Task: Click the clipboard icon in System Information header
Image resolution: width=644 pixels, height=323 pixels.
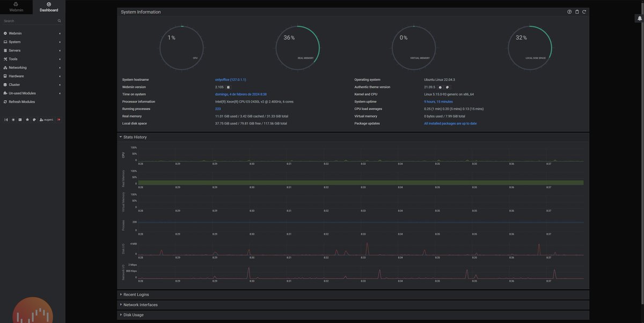Action: point(577,12)
